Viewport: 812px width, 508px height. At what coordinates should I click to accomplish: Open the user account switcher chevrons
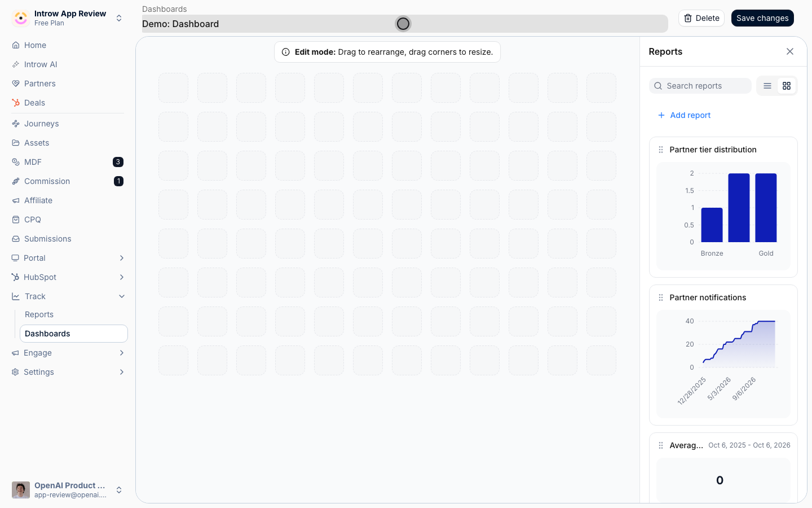[119, 490]
